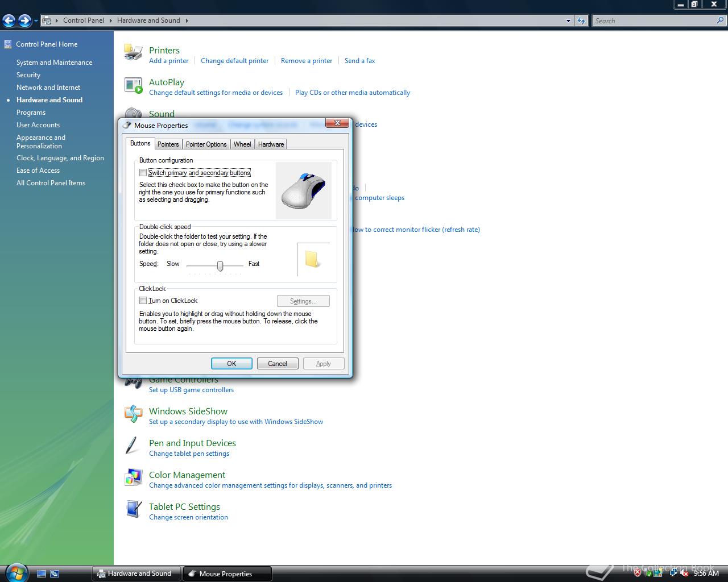Click the test folder icon in Double-click speed

pos(313,259)
